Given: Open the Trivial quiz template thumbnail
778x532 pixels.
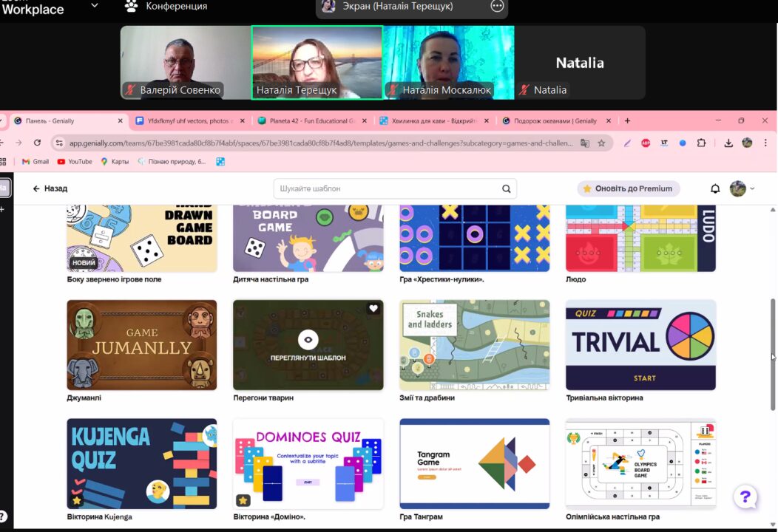Looking at the screenshot, I should coord(640,344).
